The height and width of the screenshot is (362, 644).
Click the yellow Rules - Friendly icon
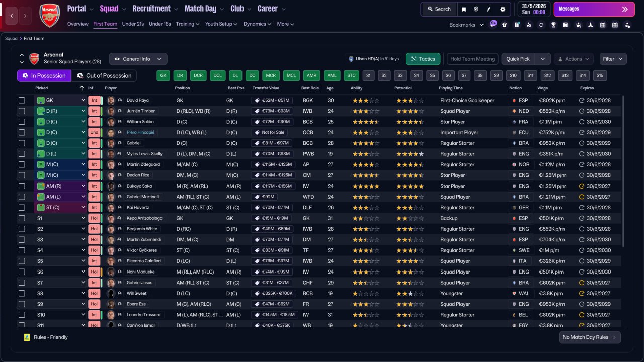point(27,337)
